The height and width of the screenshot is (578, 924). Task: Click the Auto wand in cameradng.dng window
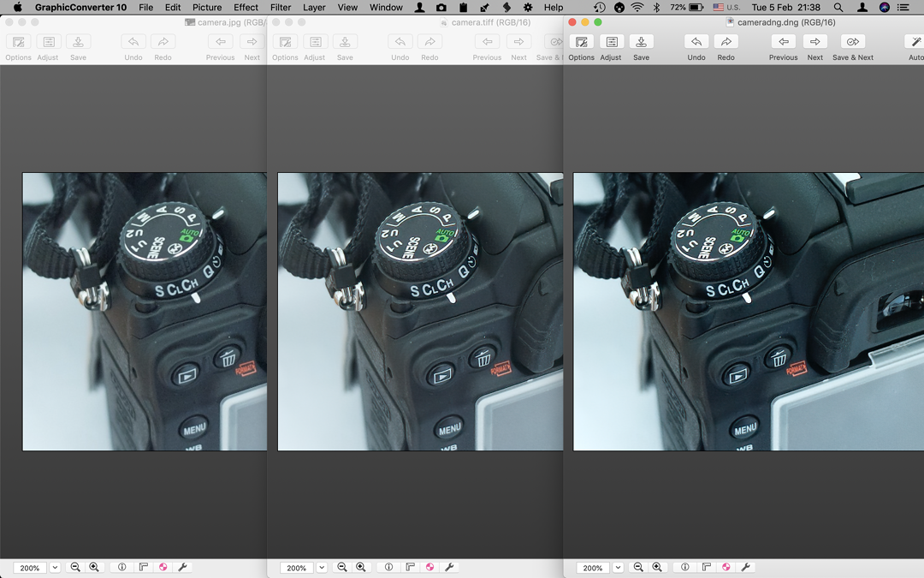[915, 42]
